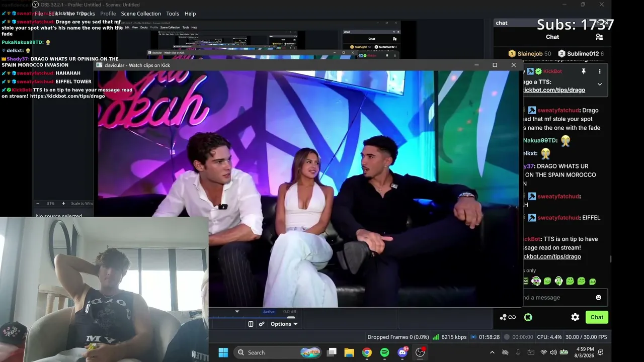Click the 30.00 / 30.00 FPS readout
644x362 pixels.
pos(586,337)
